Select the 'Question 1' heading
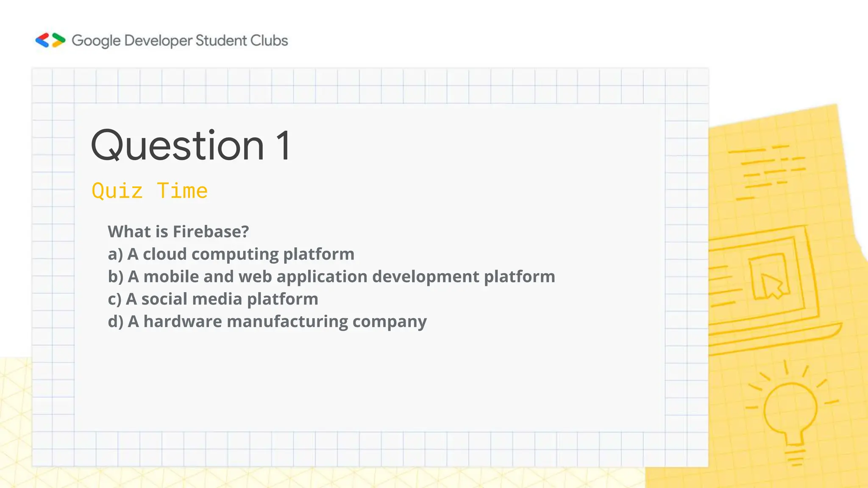868x488 pixels. [191, 145]
